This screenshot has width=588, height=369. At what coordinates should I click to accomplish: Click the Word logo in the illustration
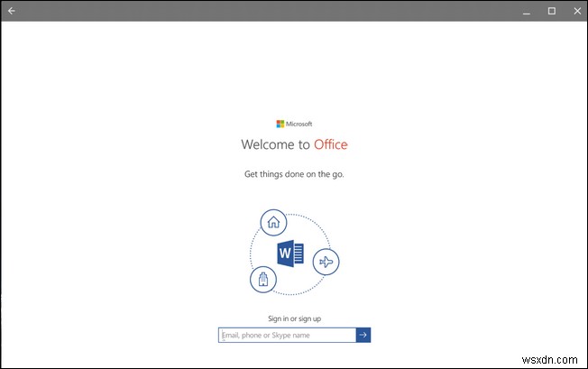(290, 254)
